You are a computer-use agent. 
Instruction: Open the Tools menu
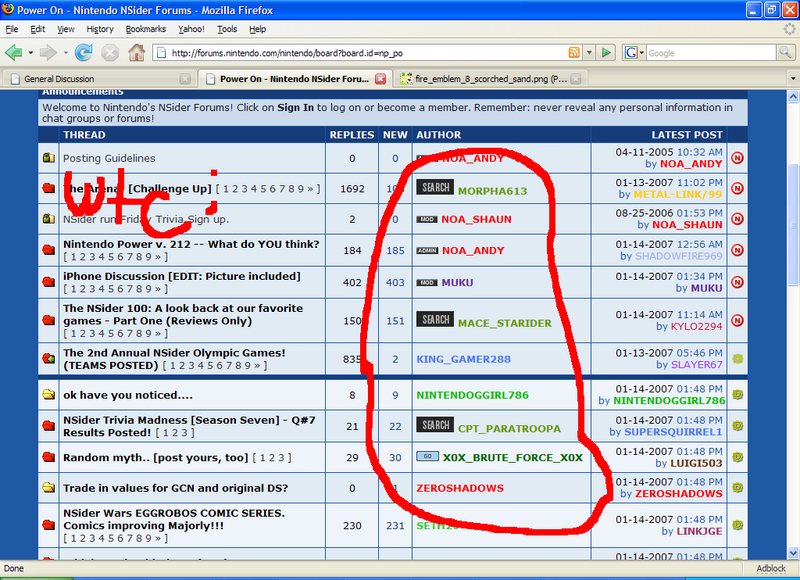click(227, 29)
